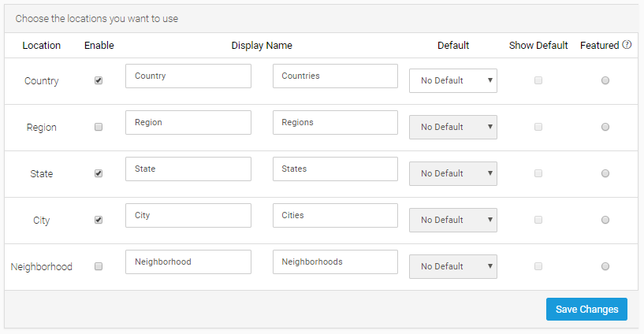Viewport: 644px width, 334px height.
Task: Expand the Neighborhood default dropdown
Action: point(452,266)
